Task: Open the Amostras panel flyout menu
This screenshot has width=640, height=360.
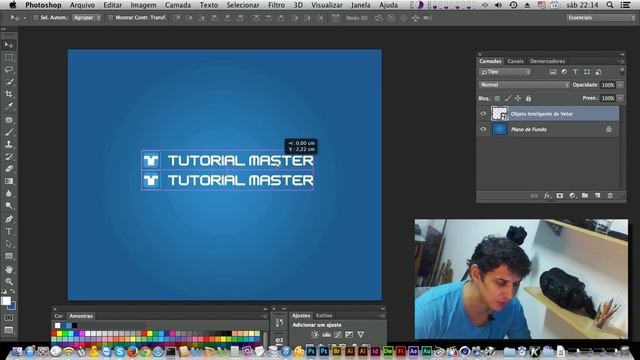Action: 264,316
